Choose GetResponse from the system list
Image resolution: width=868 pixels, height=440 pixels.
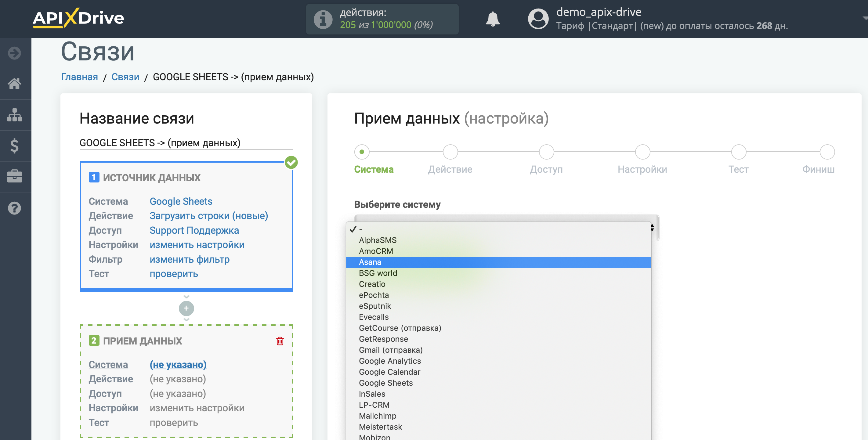498,339
